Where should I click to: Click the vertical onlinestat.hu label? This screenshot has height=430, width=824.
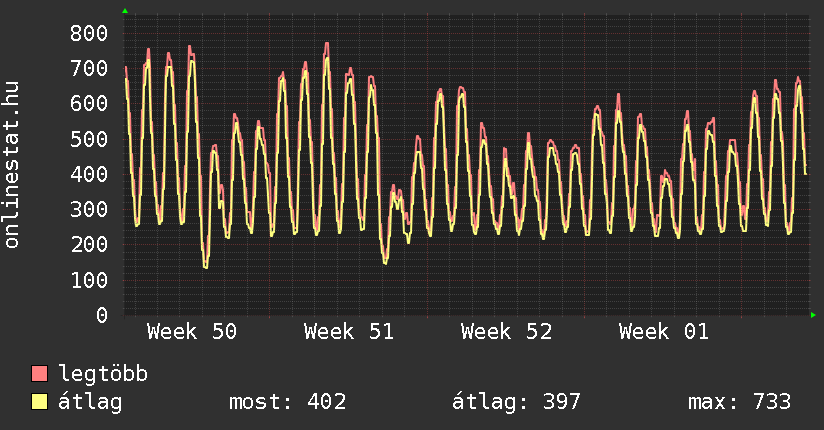click(12, 165)
